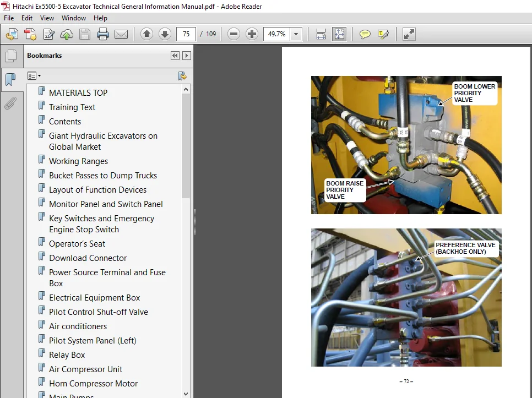Open the Edit menu

click(x=27, y=18)
